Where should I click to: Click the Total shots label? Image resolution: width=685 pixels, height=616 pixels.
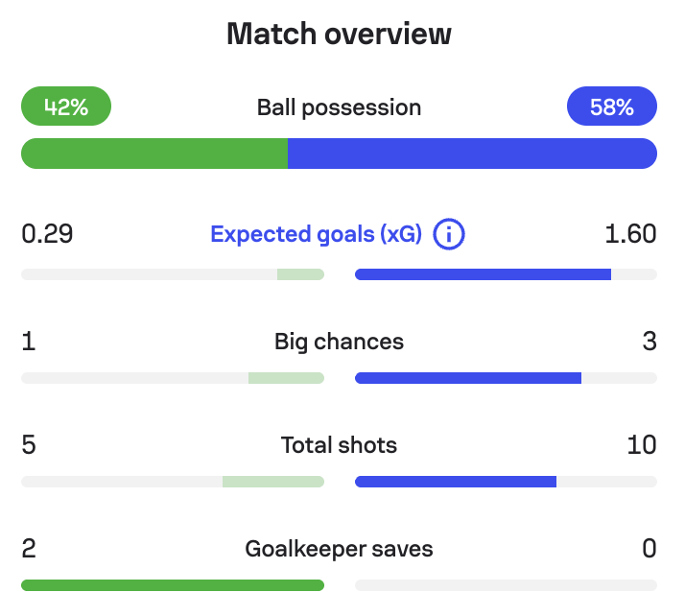tap(339, 445)
